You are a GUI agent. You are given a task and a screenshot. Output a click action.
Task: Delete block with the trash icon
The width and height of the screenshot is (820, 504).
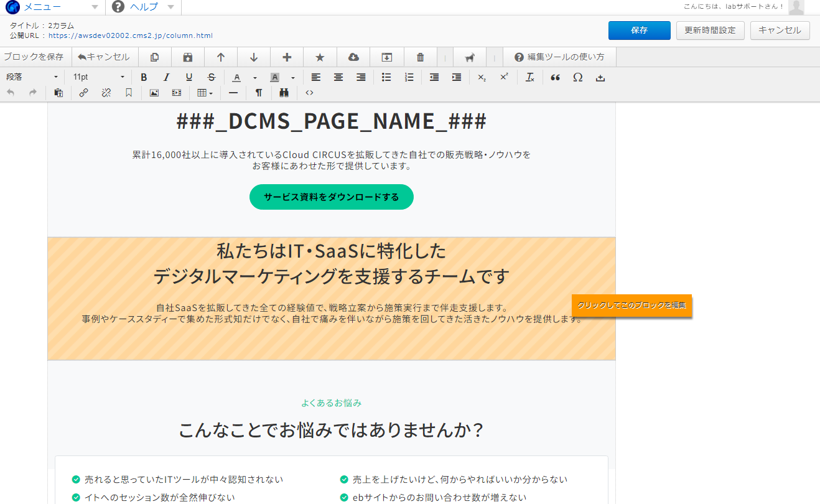point(420,57)
